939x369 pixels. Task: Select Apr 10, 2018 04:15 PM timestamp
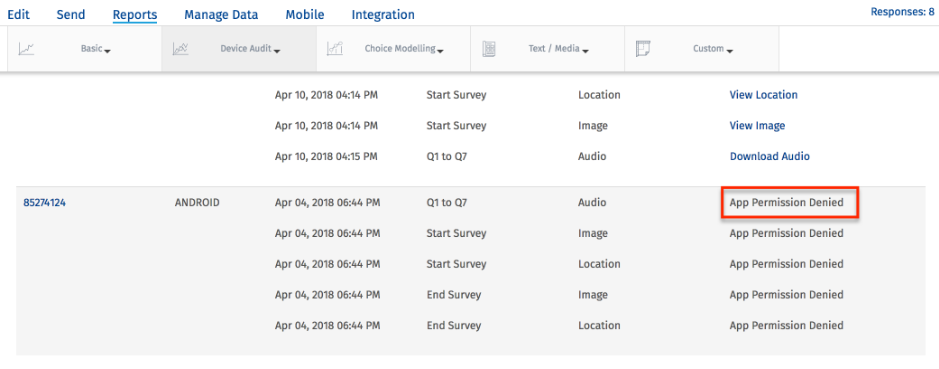(326, 156)
